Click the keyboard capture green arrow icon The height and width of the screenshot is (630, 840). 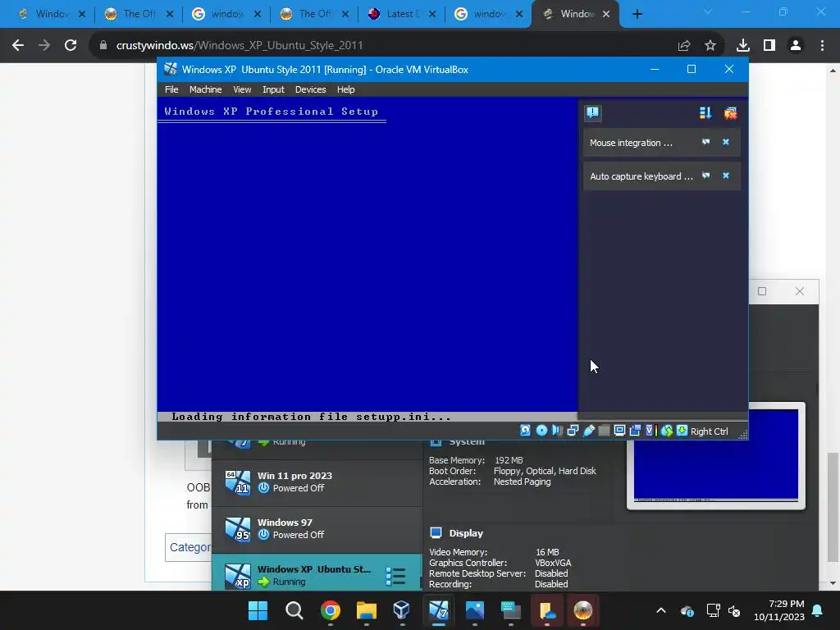click(x=682, y=431)
